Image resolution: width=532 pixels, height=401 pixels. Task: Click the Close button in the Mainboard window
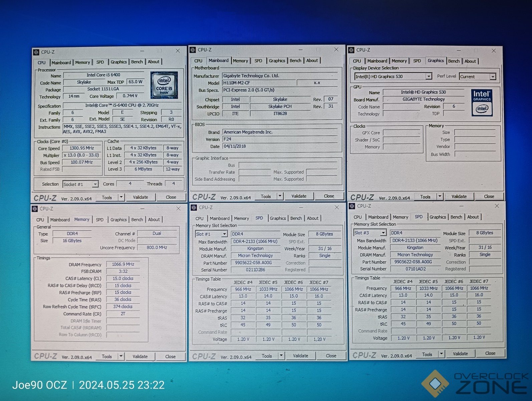(x=329, y=196)
